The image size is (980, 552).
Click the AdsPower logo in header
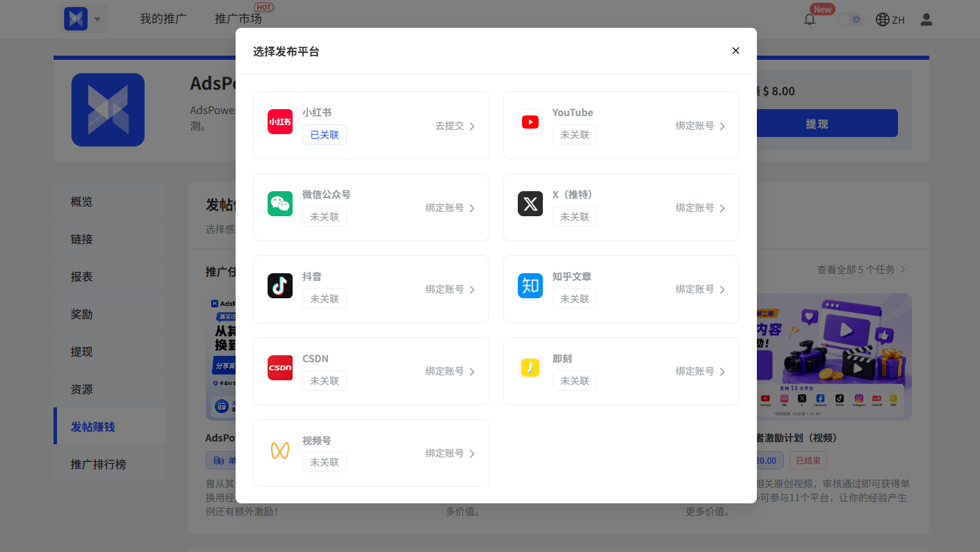[76, 19]
